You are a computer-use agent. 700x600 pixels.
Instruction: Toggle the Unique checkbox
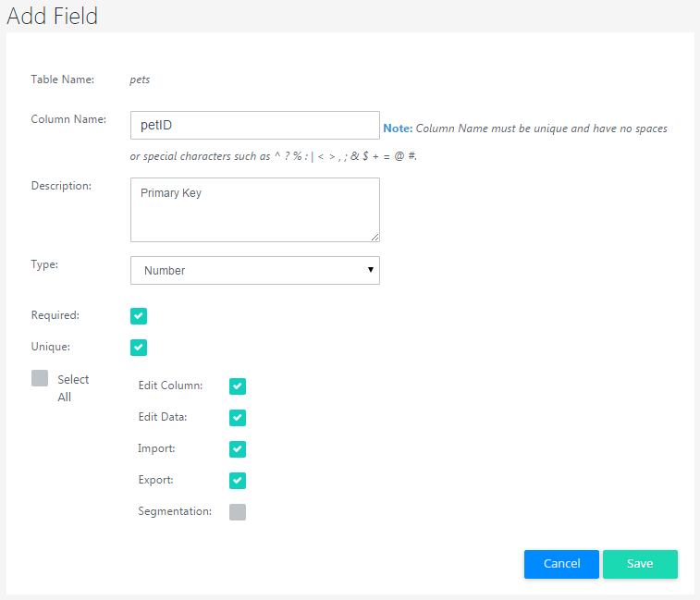139,348
